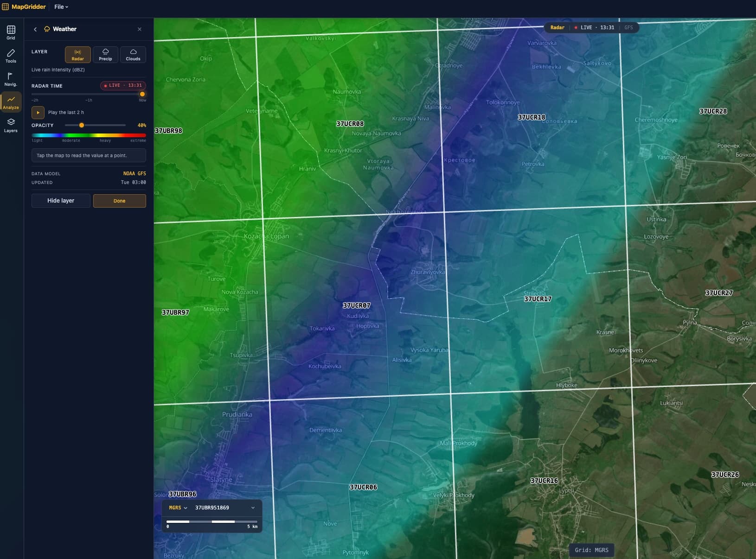756x559 pixels.
Task: Switch to the Precip layer
Action: point(105,55)
